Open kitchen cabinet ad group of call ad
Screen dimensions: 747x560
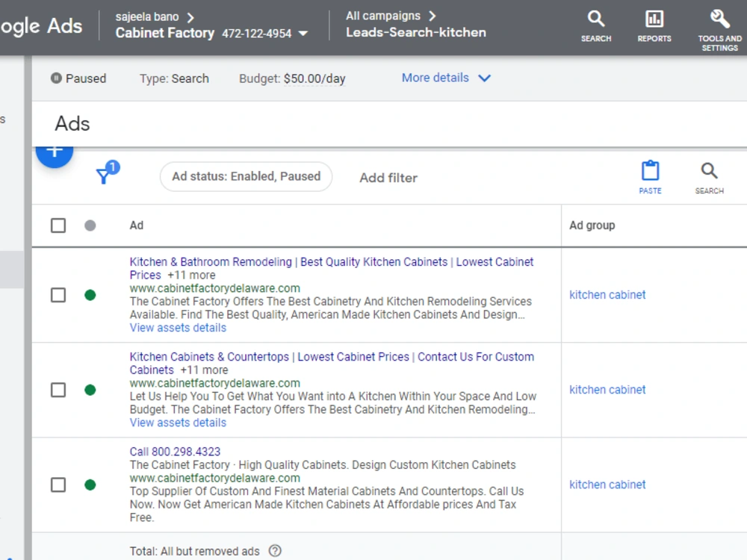pos(607,485)
